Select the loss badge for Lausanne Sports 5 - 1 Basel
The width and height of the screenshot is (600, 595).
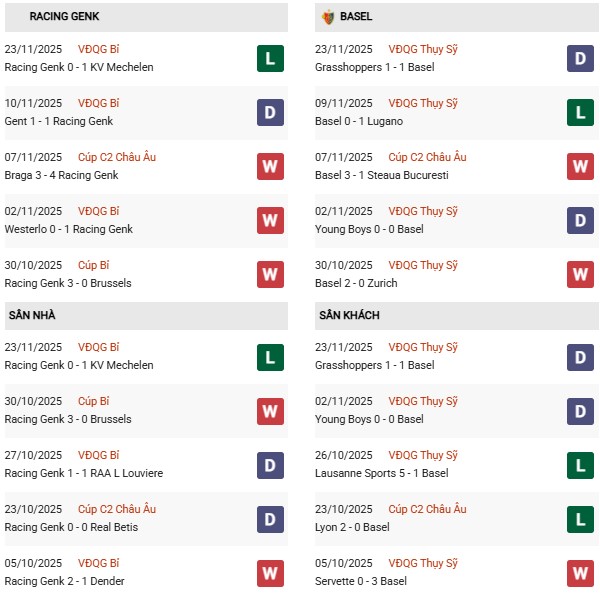(581, 464)
